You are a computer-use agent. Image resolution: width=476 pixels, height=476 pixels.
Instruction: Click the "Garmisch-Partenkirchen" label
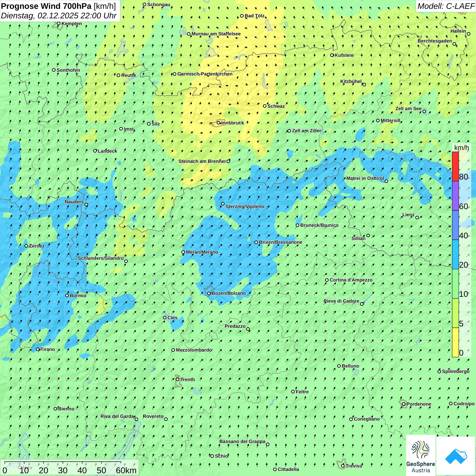click(x=205, y=74)
